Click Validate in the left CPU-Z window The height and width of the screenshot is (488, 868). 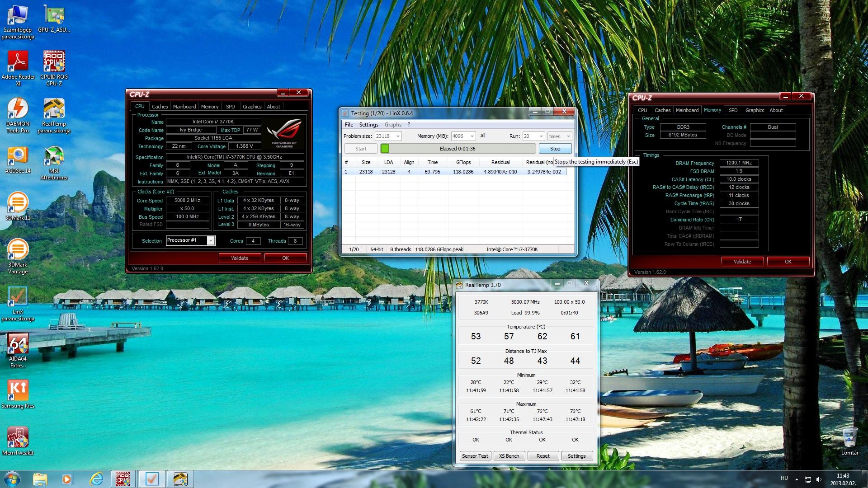pyautogui.click(x=240, y=258)
